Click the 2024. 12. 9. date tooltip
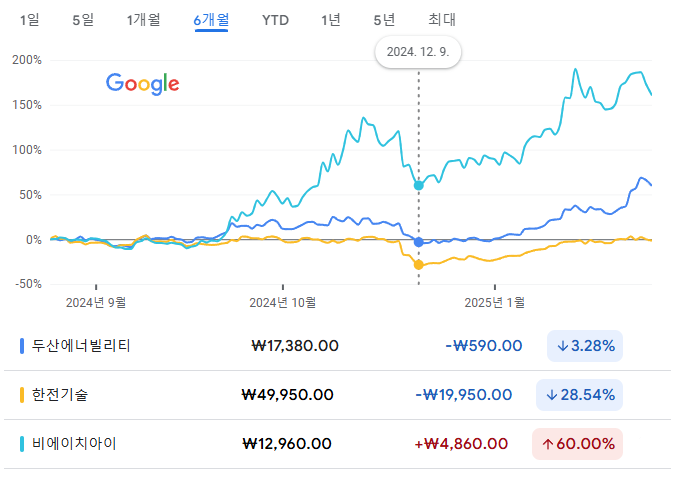This screenshot has width=681, height=478. [418, 52]
